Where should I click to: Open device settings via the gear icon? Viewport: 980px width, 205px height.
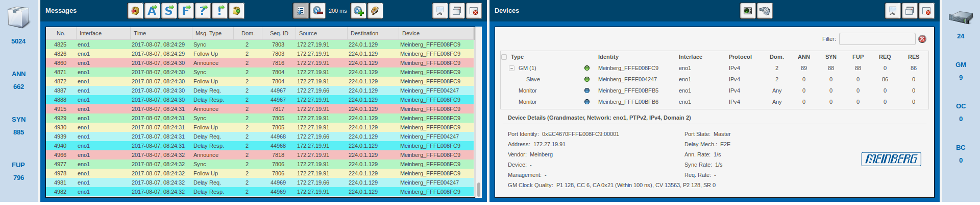(765, 11)
